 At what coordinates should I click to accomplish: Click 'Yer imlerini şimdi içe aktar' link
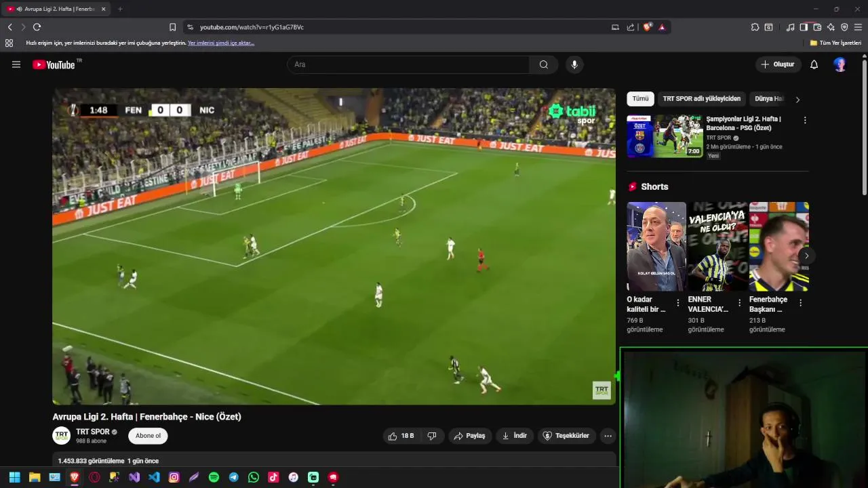(221, 43)
